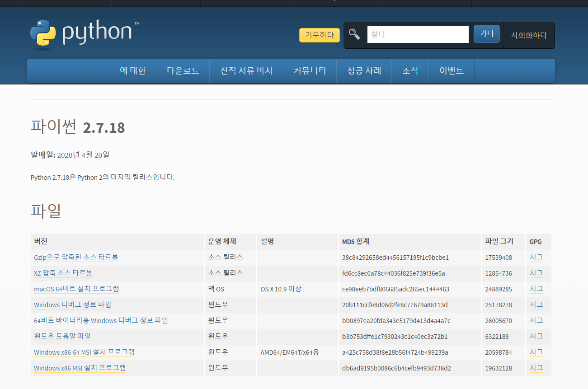Select MD5 hash db6ad9195b3086c6b4cefb9493d738d2
The image size is (588, 389).
(x=397, y=369)
